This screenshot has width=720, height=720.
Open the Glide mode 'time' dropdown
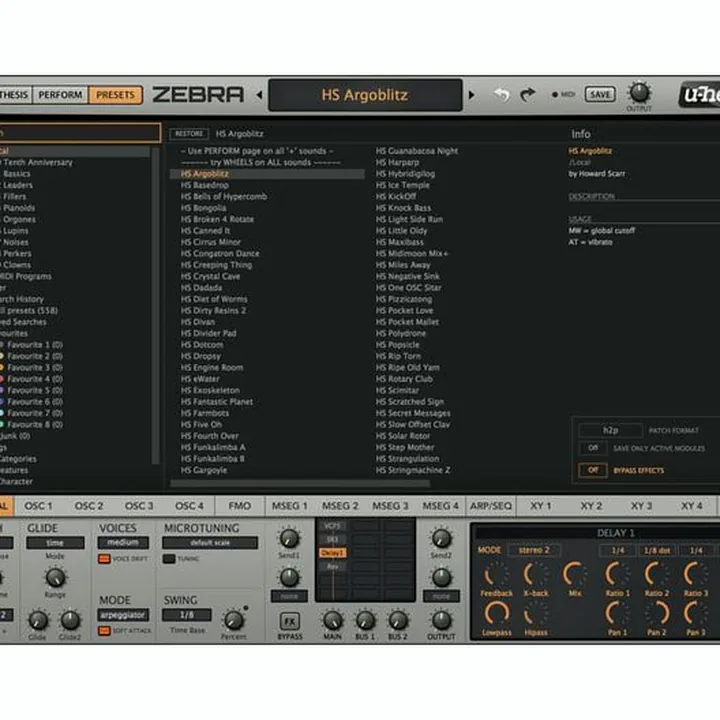tap(55, 543)
